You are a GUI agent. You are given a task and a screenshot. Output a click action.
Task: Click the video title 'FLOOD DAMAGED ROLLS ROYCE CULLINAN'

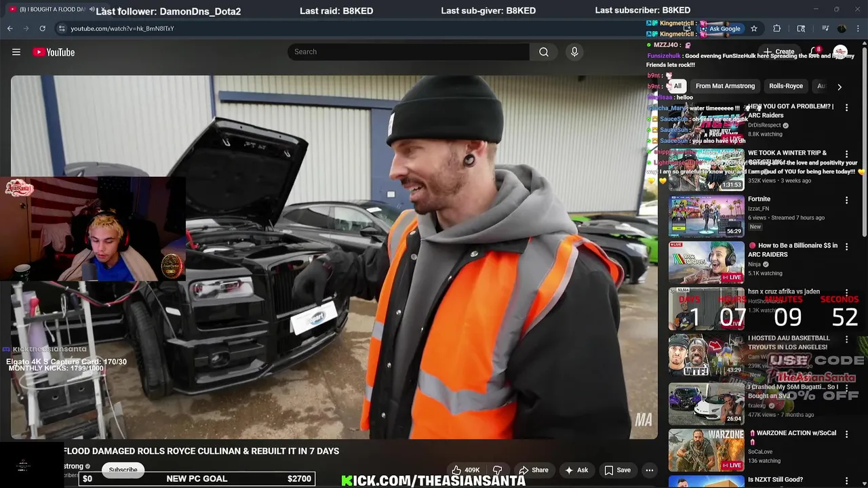pos(201,451)
